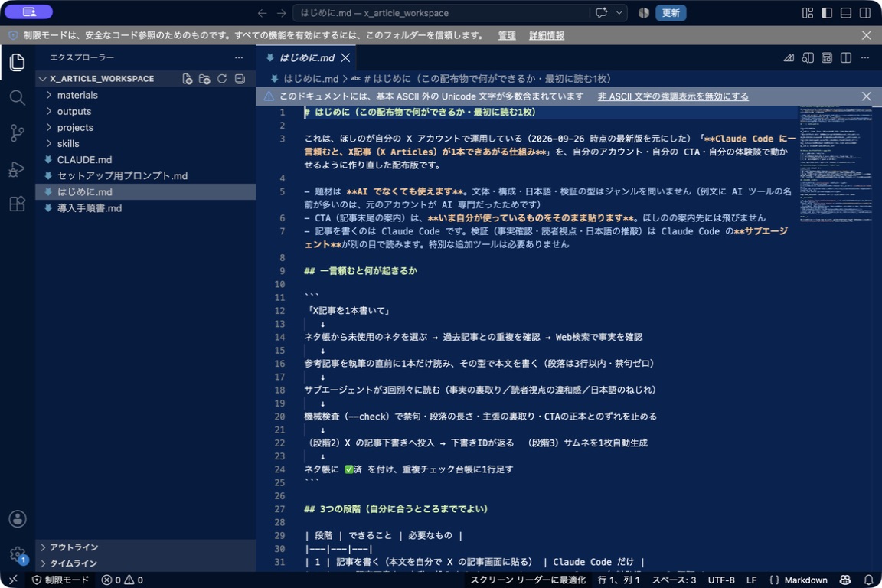Click the remote indicator in status bar corner
882x588 pixels.
point(12,580)
